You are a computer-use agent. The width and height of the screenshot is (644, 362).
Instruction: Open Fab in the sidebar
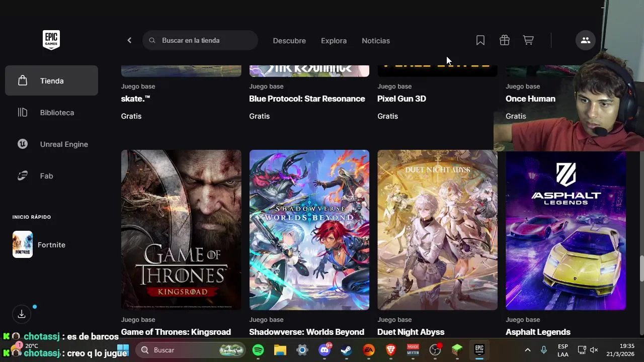click(51, 176)
